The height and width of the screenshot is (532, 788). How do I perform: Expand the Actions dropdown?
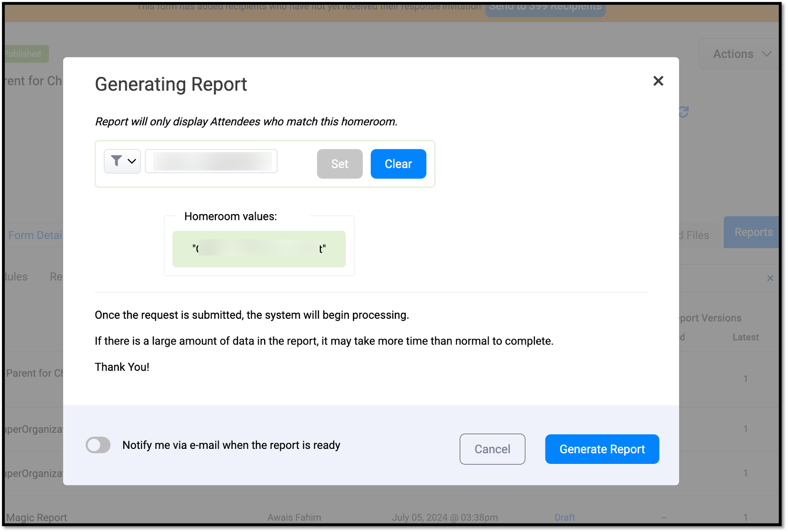[x=741, y=54]
